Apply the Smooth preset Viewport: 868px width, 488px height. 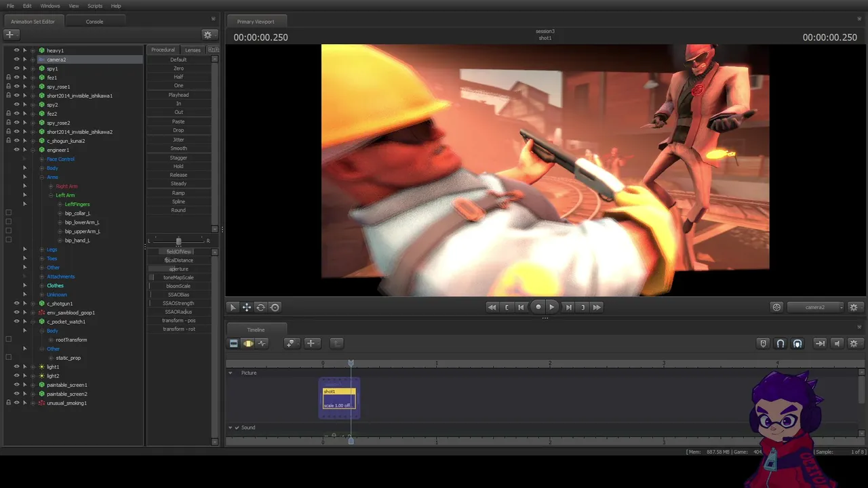(x=178, y=148)
